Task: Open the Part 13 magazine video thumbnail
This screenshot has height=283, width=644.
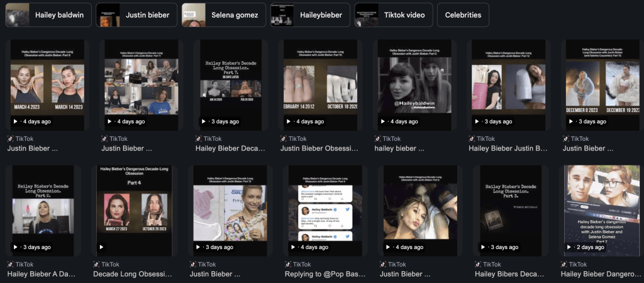Action: click(230, 211)
